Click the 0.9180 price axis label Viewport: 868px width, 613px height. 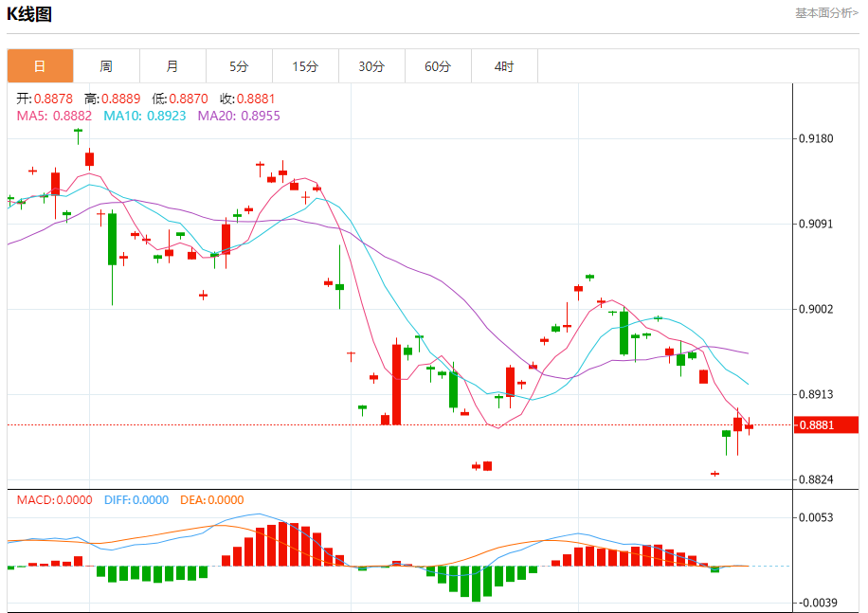coord(816,138)
